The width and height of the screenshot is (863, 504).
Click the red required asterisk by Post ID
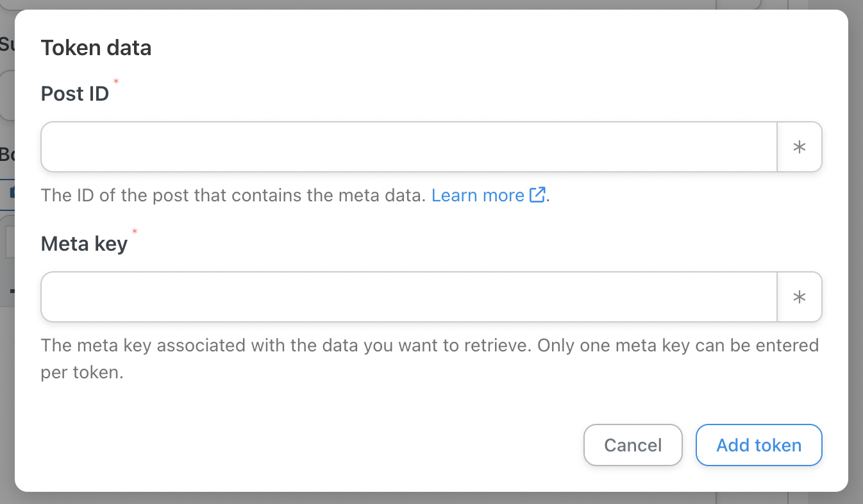tap(116, 81)
